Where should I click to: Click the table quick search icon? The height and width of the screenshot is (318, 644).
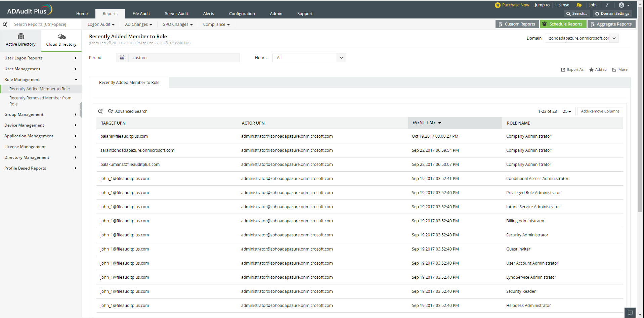100,111
